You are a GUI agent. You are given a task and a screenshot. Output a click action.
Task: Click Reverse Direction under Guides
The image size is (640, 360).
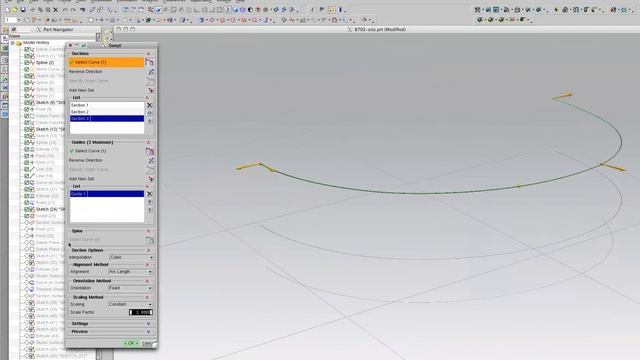point(85,160)
